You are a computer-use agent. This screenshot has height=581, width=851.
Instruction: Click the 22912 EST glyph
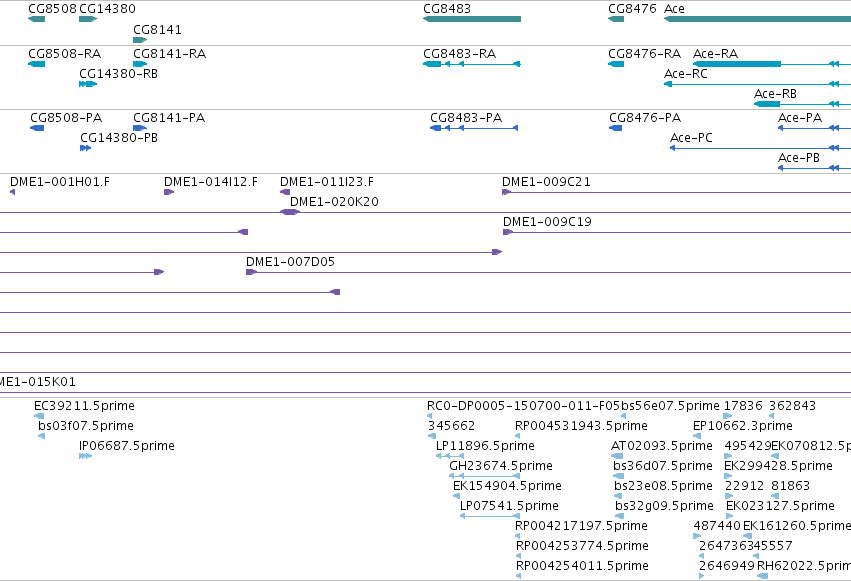(729, 496)
